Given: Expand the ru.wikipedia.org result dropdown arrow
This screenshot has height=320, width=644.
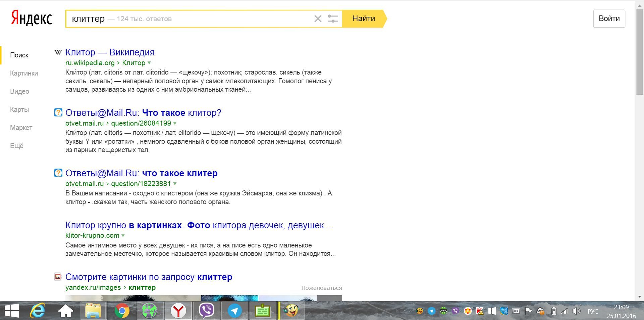Looking at the screenshot, I should (149, 63).
